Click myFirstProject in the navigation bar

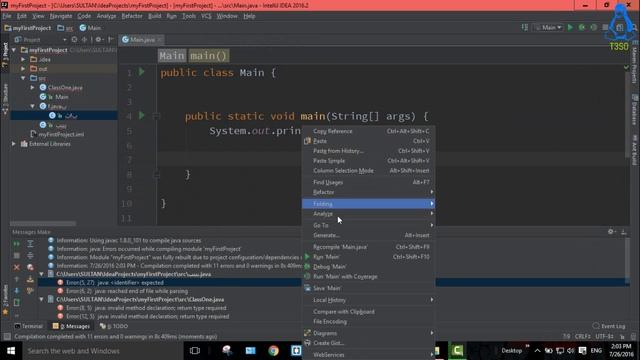point(28,28)
